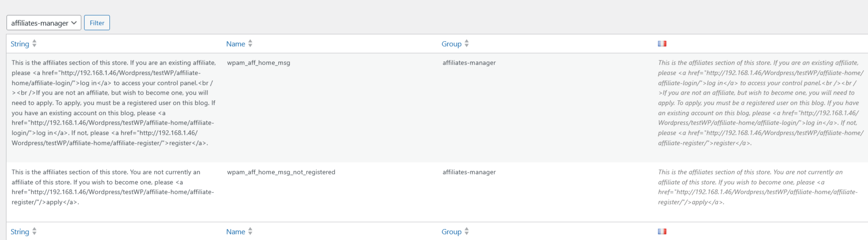Sort by Name column in footer
Viewport: 868px width, 240px height.
[235, 232]
